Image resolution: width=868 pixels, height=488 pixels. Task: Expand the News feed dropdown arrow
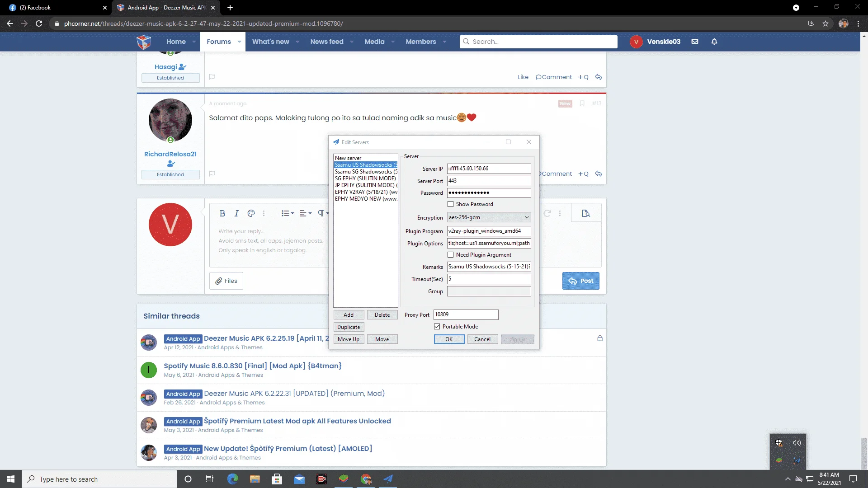(352, 42)
